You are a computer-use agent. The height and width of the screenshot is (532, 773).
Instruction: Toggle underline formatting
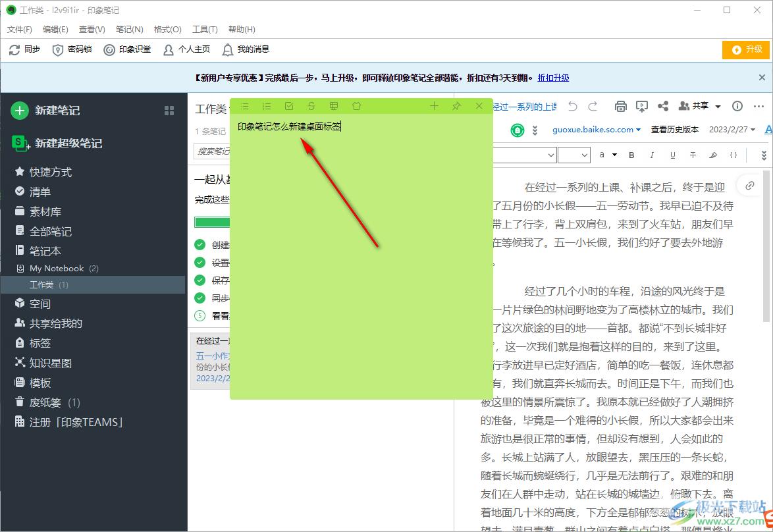coord(672,155)
